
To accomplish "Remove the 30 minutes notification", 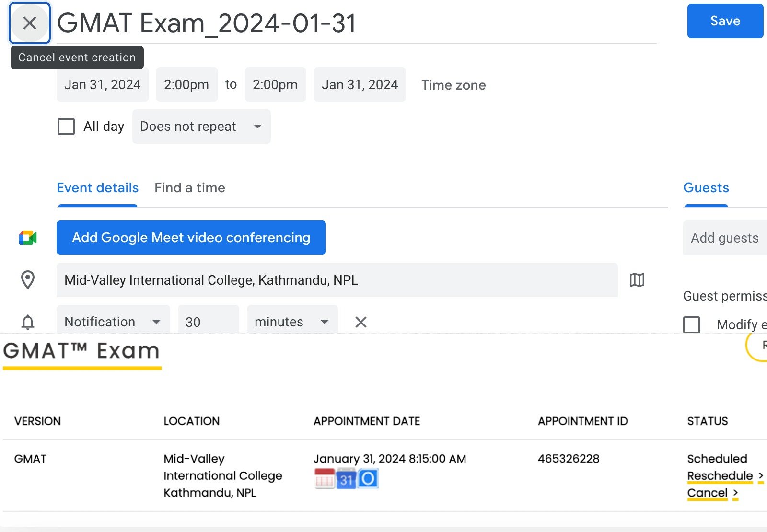I will pyautogui.click(x=361, y=322).
